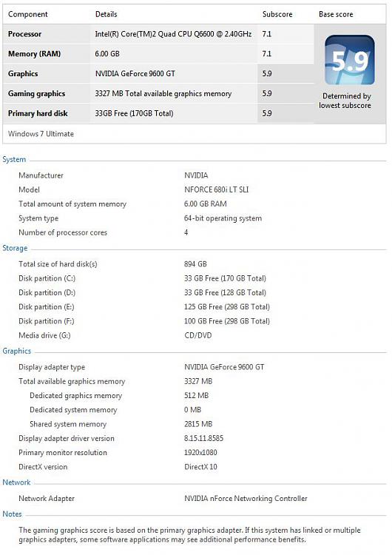Click the Details column header
Image resolution: width=392 pixels, height=555 pixels.
pyautogui.click(x=107, y=14)
